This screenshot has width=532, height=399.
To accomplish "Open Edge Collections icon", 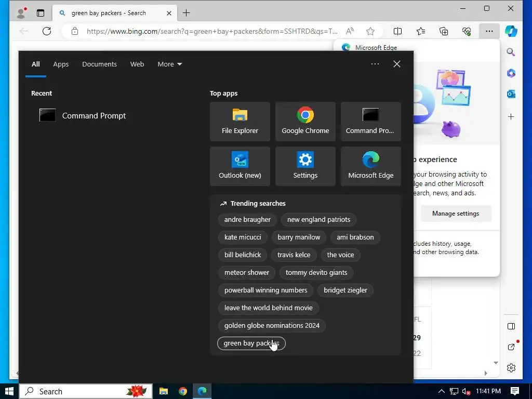I will pos(444,31).
